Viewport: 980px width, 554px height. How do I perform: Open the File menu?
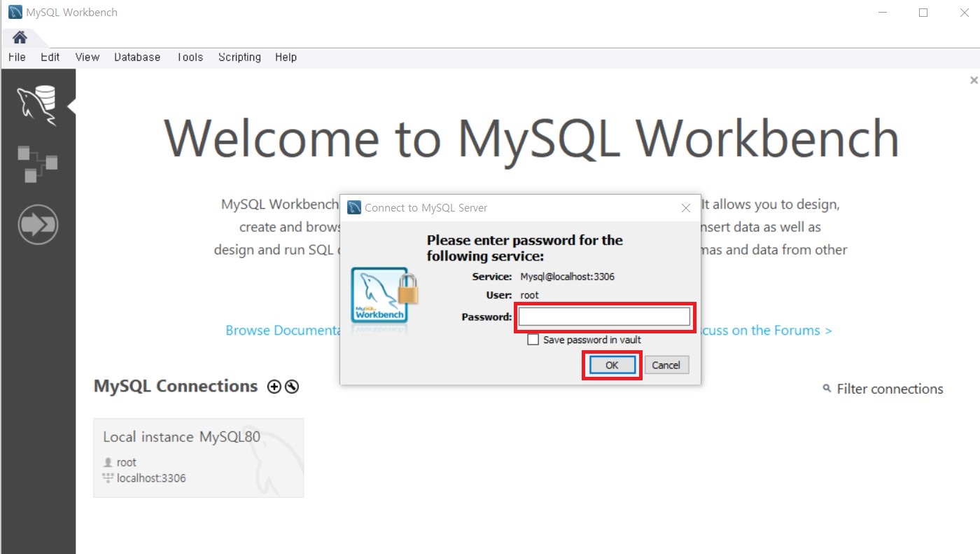tap(17, 57)
